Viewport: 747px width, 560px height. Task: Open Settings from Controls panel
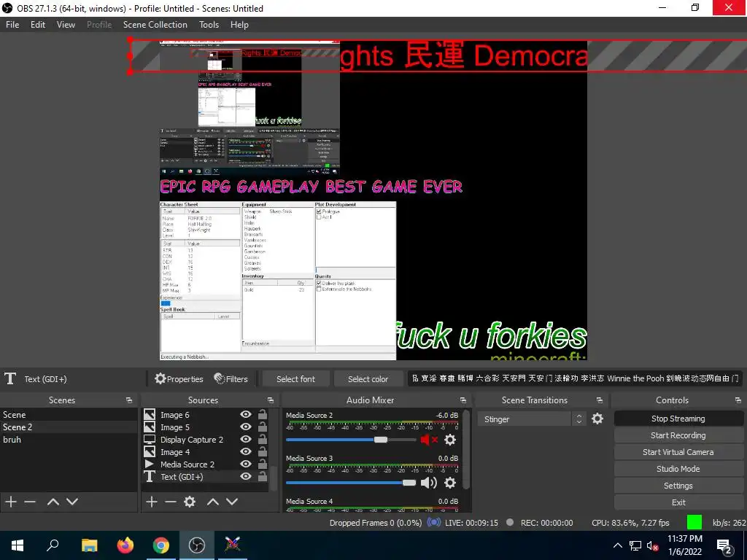pos(678,486)
